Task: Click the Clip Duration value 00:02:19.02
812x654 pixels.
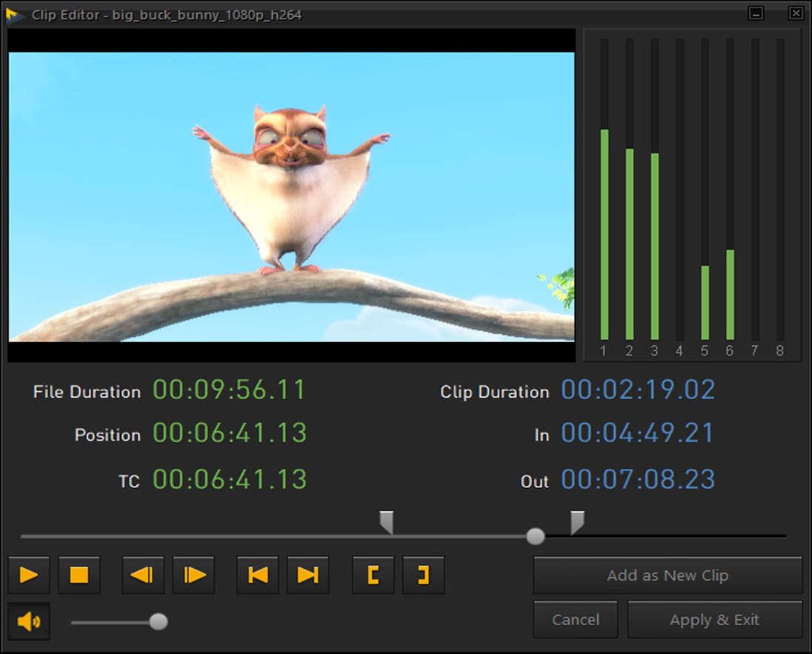Action: click(x=638, y=390)
